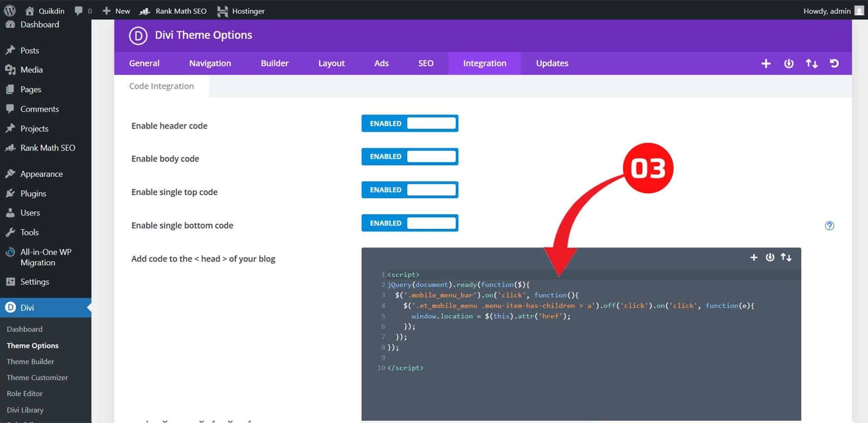Image resolution: width=868 pixels, height=423 pixels.
Task: Click the Tools wrench icon
Action: pos(10,233)
